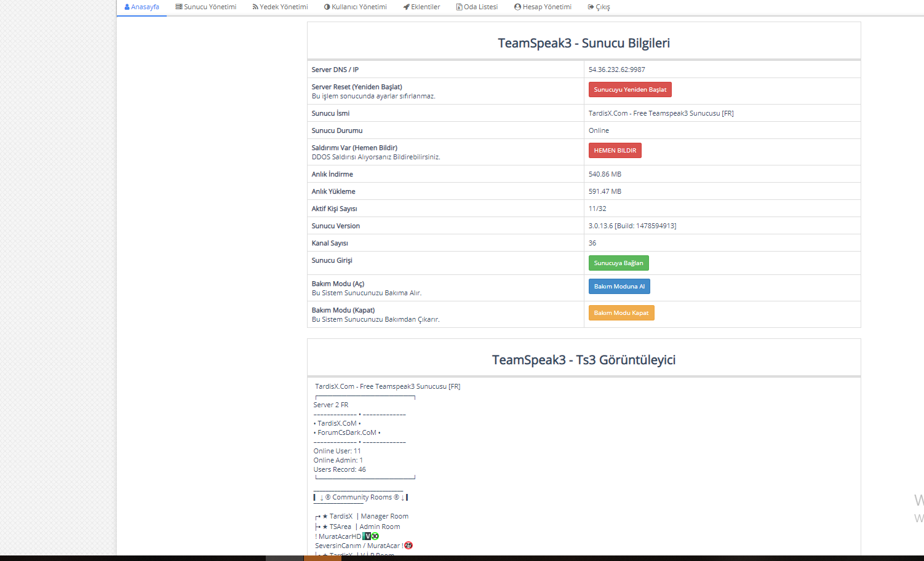Click the Bakım Modu (Kapat) label
924x561 pixels.
343,310
